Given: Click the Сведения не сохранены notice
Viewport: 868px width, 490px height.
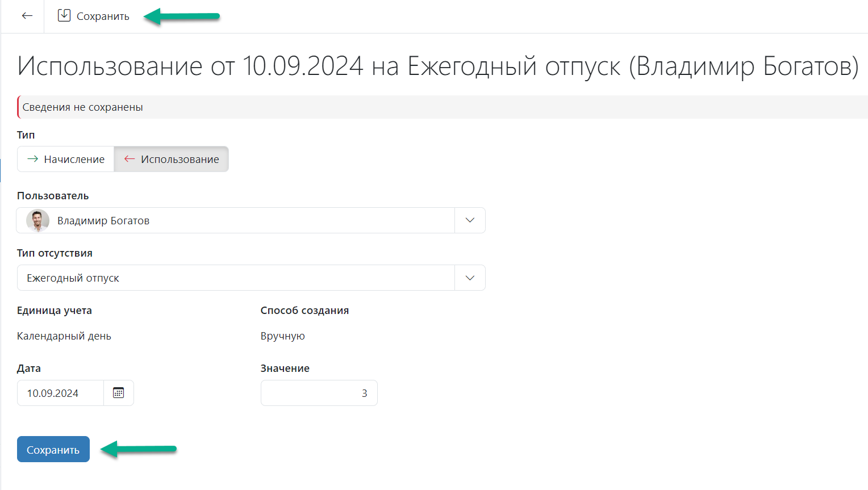Looking at the screenshot, I should 443,107.
